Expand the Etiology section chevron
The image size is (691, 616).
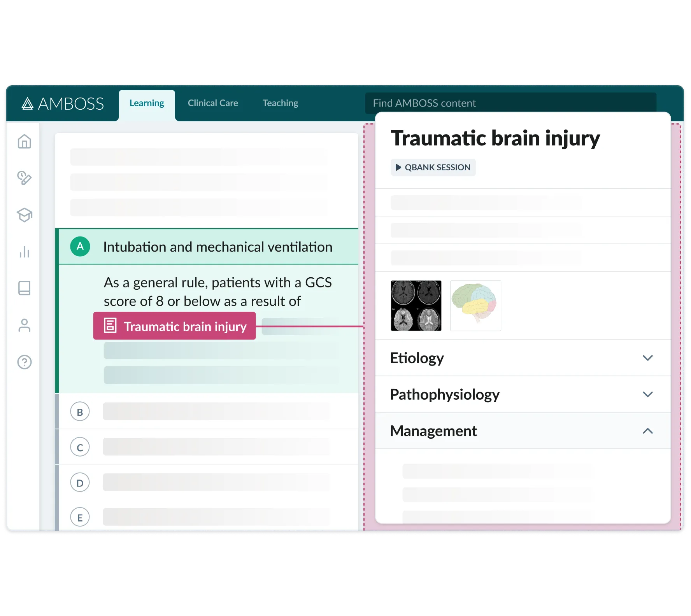pos(647,358)
